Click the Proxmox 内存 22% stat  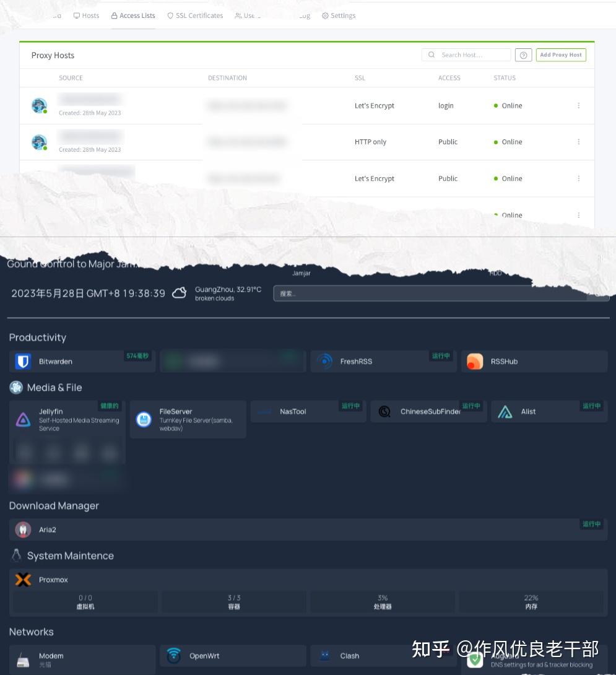pos(531,602)
